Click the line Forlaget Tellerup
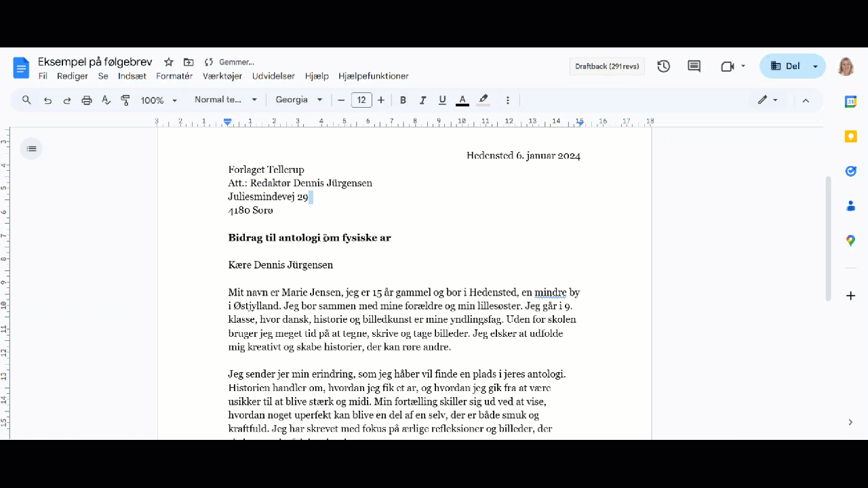Viewport: 868px width, 488px height. coord(267,169)
